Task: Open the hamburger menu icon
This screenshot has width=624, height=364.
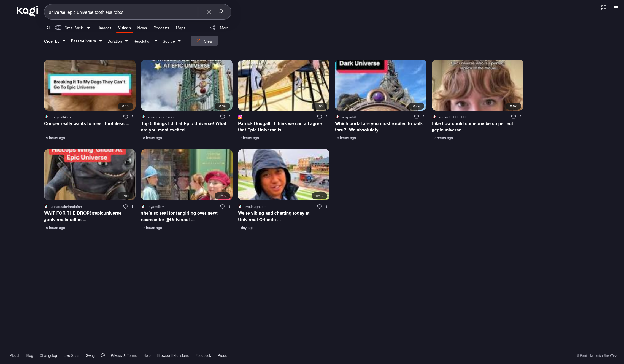Action: tap(615, 8)
